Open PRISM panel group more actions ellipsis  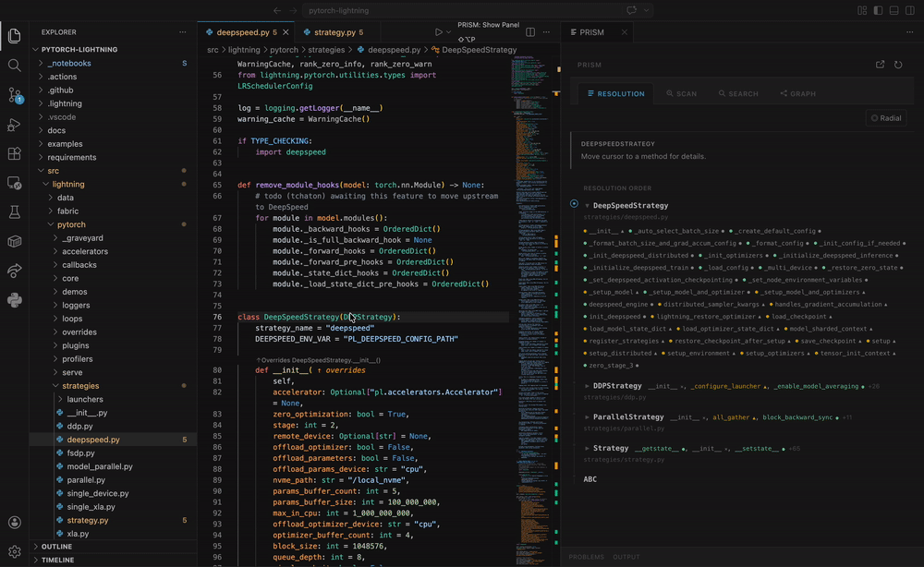[x=910, y=32]
